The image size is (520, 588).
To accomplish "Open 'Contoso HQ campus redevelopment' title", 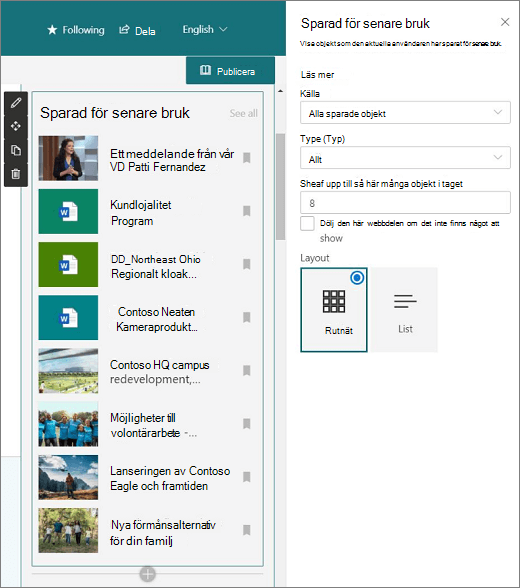I will (x=160, y=372).
